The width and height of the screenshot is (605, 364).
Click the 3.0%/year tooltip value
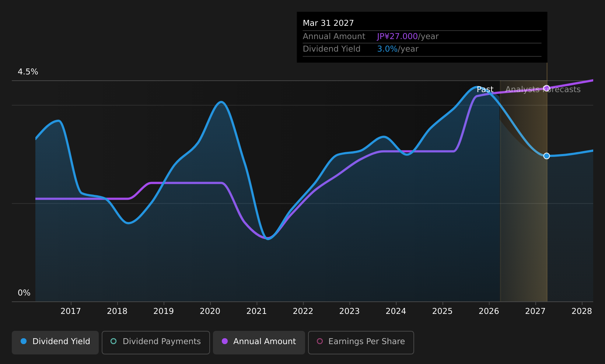[398, 49]
